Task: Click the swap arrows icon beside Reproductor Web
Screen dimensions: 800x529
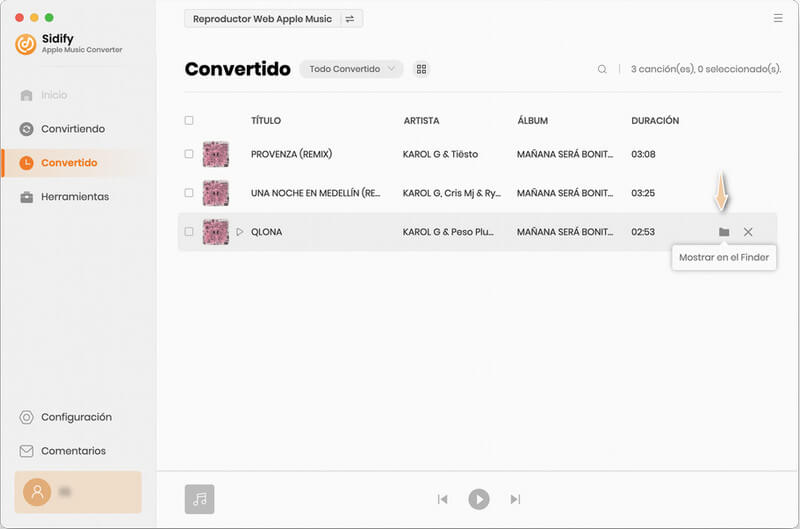Action: pyautogui.click(x=350, y=19)
